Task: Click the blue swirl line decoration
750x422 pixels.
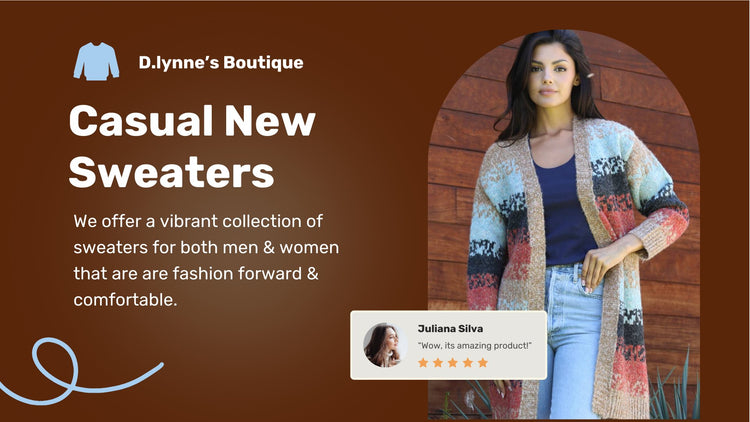Action: point(79,371)
